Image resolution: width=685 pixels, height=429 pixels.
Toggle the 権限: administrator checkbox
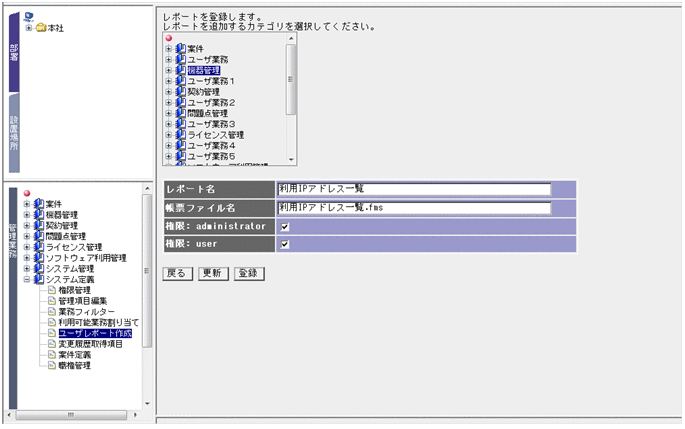[285, 227]
